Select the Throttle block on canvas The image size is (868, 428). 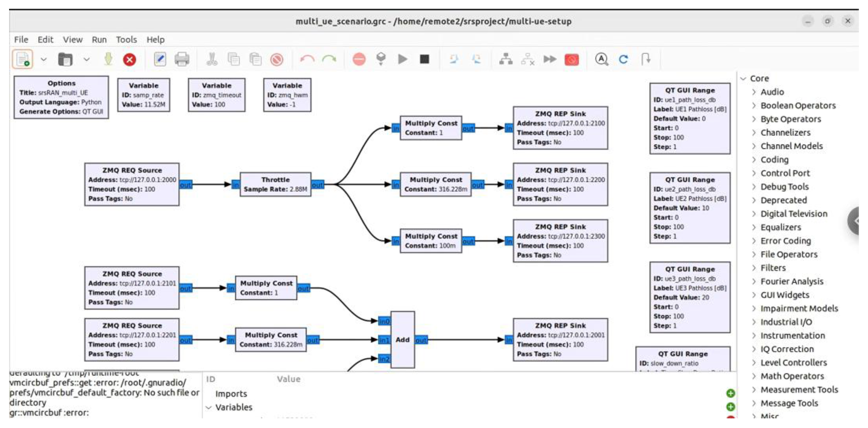pos(275,184)
